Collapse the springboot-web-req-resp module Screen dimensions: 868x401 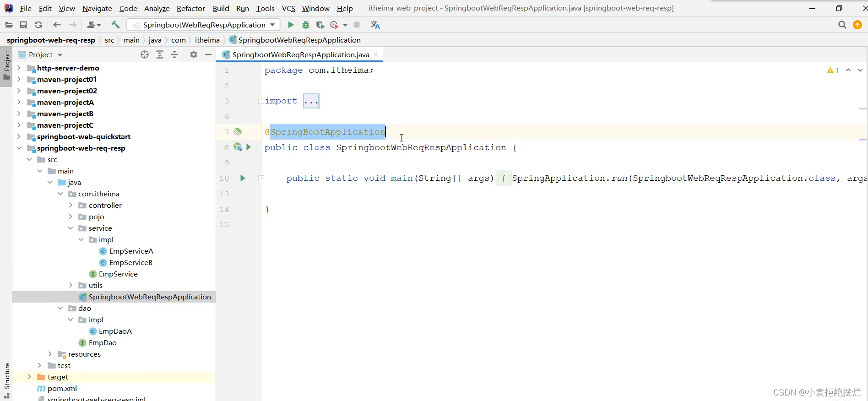coord(19,148)
